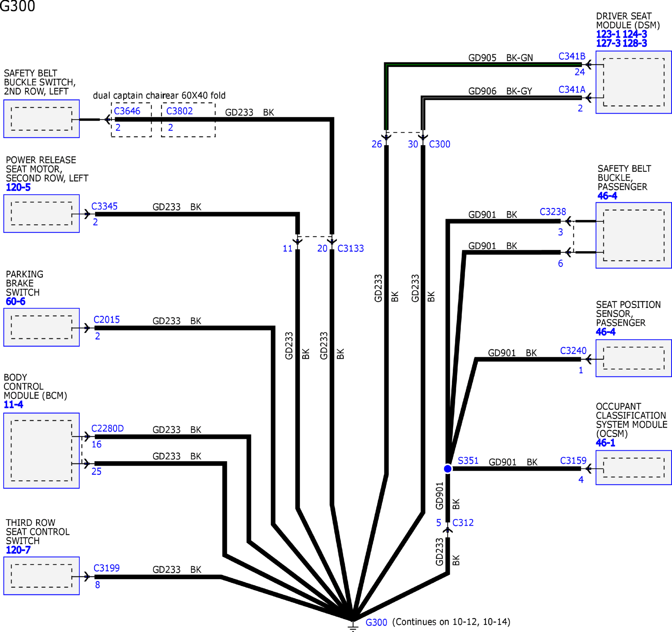Follow the 11-4 BCM page link
672x632 pixels.
point(14,405)
